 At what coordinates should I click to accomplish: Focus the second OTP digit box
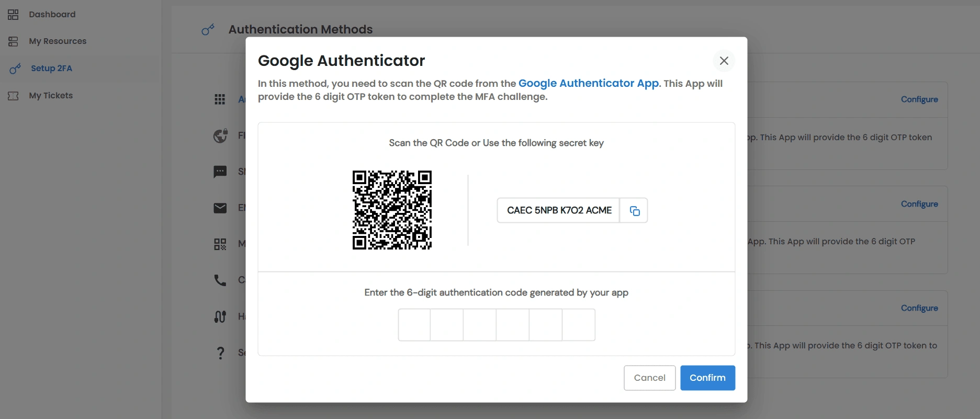[x=447, y=325]
